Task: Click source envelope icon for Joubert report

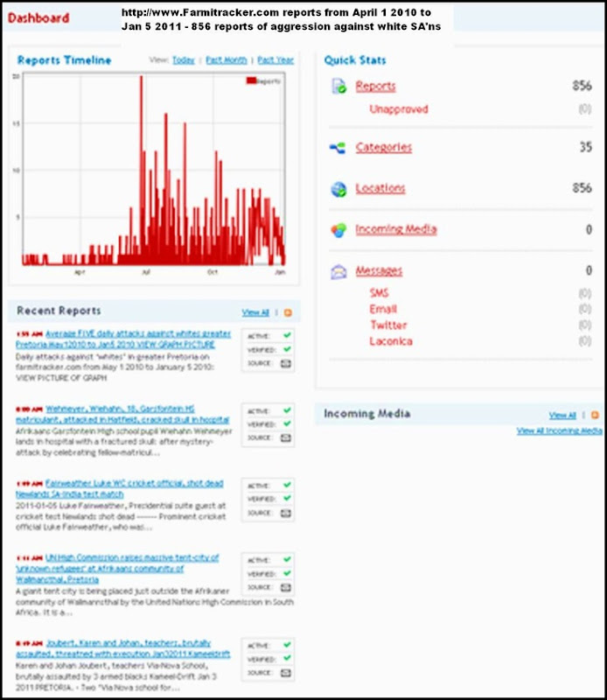Action: pos(286,673)
